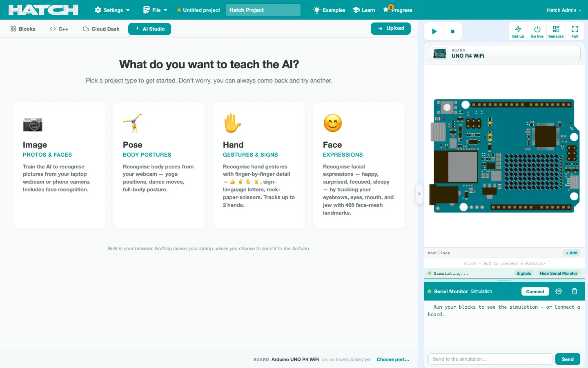
Task: Click the Serial Monitor Connect button
Action: pos(535,292)
